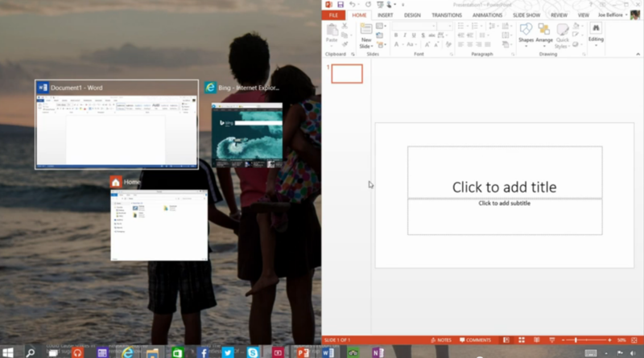The height and width of the screenshot is (358, 644).
Task: Start Slide Show from status bar icon
Action: 552,340
